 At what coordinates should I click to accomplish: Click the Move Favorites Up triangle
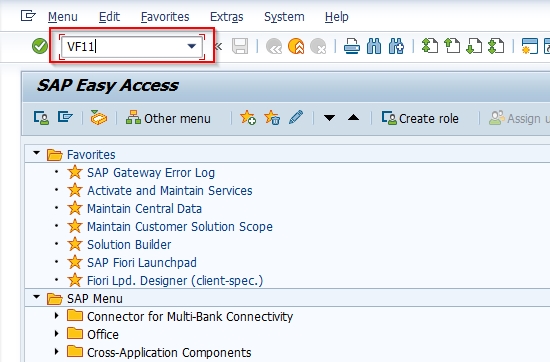click(354, 118)
